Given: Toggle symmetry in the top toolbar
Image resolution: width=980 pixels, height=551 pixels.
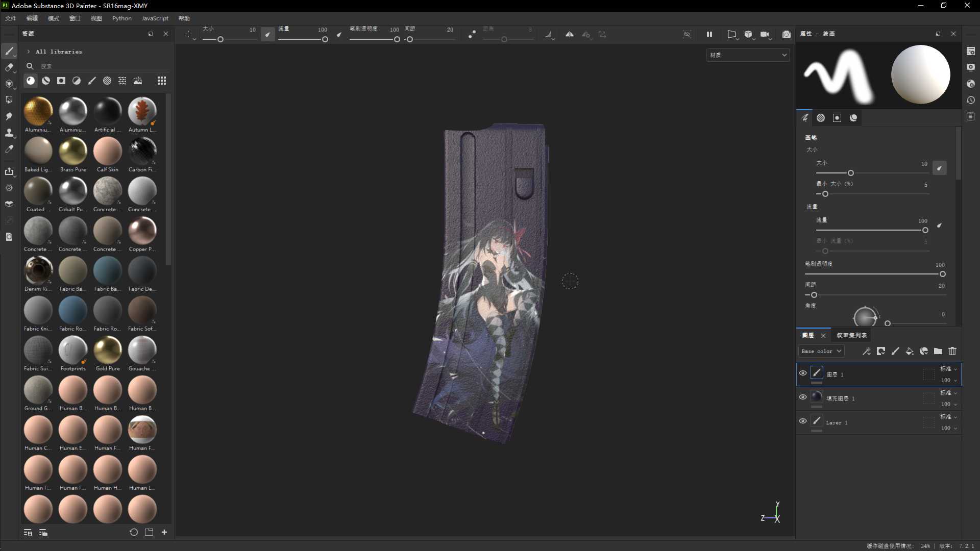Looking at the screenshot, I should pos(570,34).
